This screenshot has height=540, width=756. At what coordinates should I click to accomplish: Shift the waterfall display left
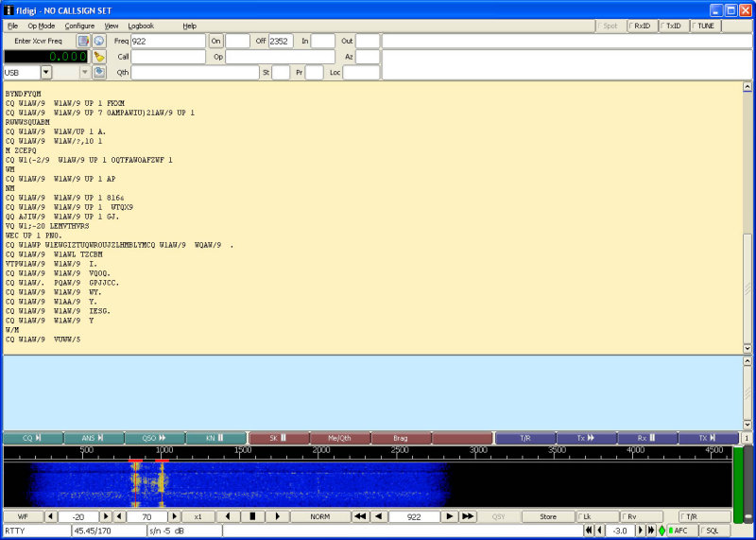click(x=228, y=517)
